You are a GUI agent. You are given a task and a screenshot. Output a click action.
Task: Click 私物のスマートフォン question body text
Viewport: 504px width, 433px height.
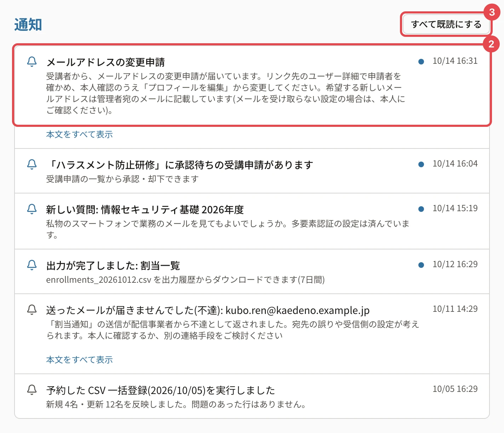click(x=228, y=229)
